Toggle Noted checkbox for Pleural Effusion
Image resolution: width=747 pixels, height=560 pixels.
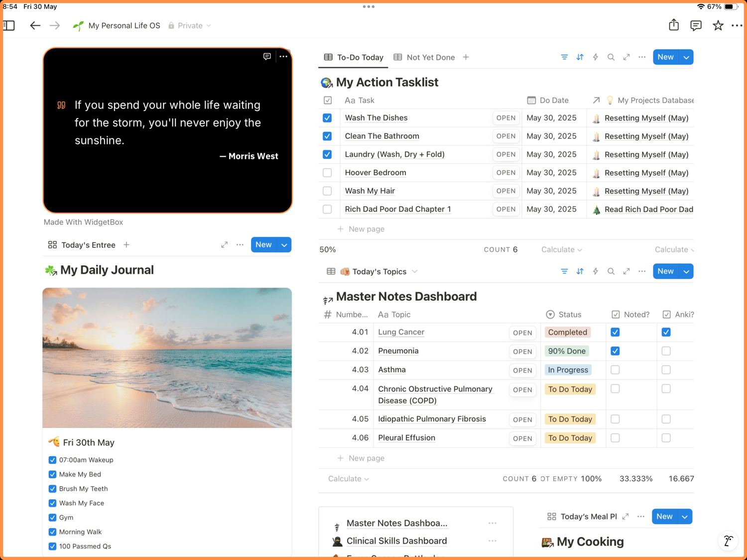click(615, 438)
